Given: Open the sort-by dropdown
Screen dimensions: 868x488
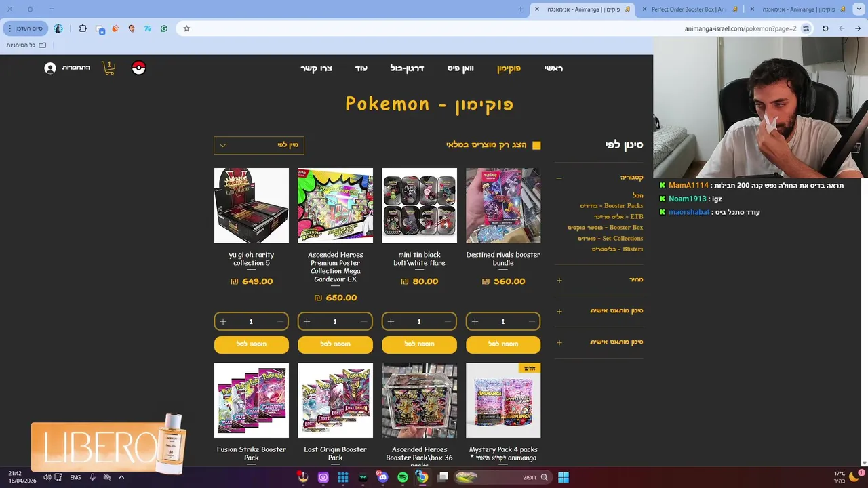Looking at the screenshot, I should [259, 145].
